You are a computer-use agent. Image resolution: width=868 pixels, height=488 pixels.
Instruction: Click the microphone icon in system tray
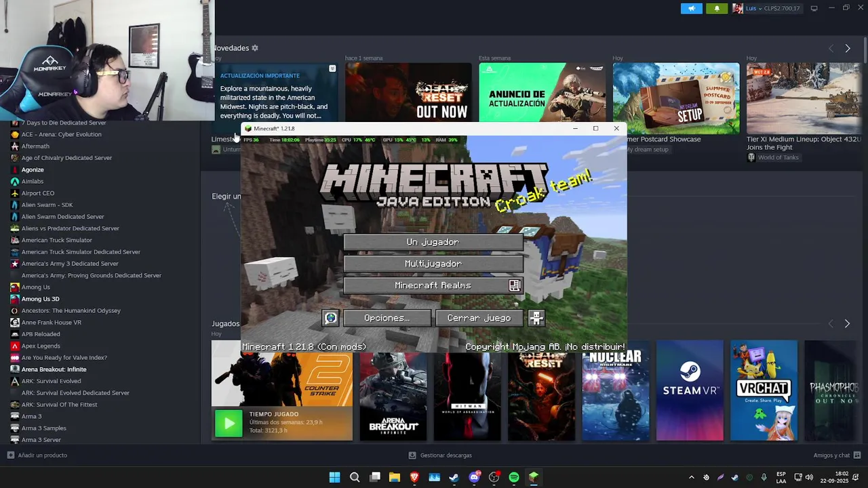[x=764, y=477]
